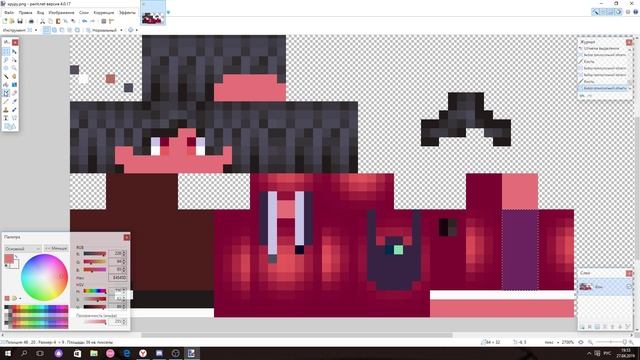This screenshot has width=640, height=360.
Task: Click the Redo arrow in toolbar
Action: [93, 21]
